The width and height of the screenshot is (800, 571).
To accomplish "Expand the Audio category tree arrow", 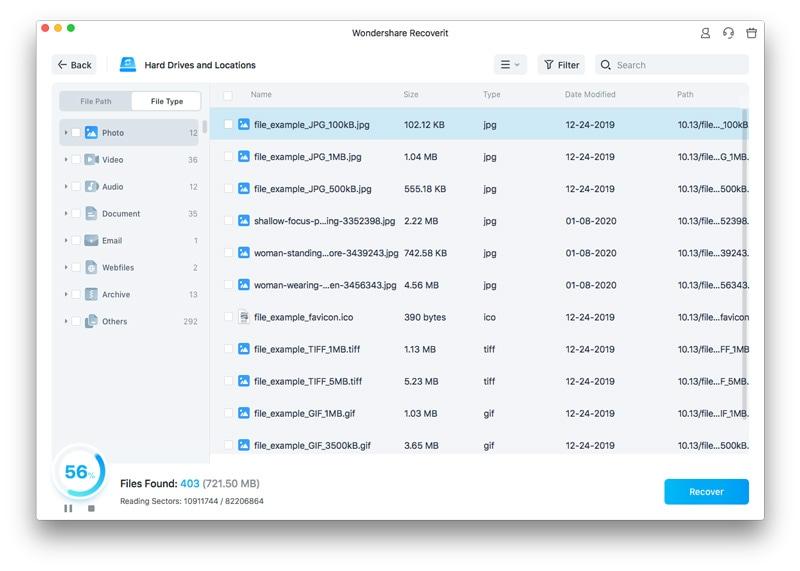I will pyautogui.click(x=66, y=187).
